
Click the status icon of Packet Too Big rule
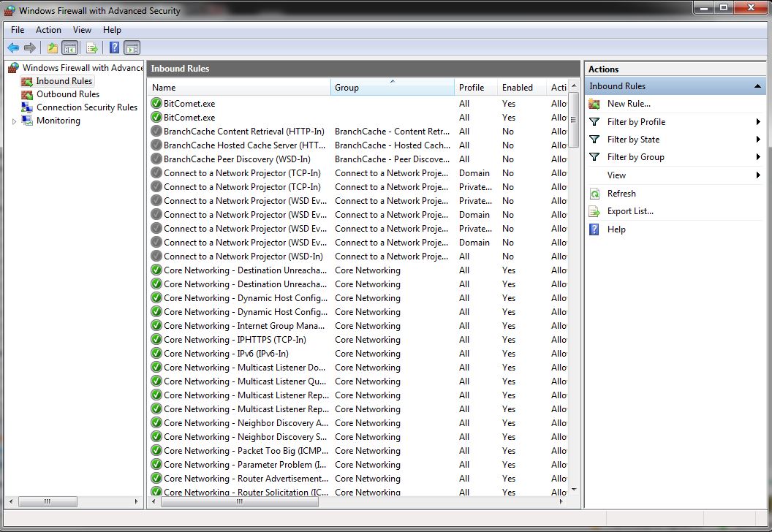click(x=156, y=451)
